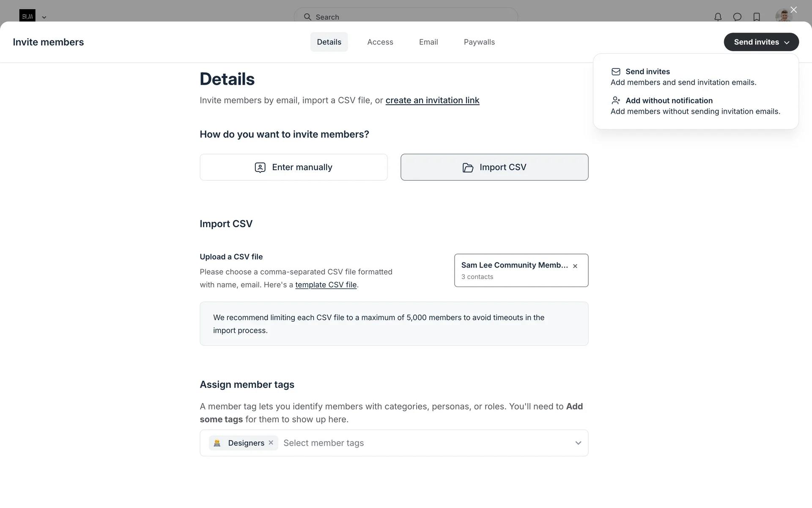Select Add without notification option
This screenshot has height=508, width=812.
(x=669, y=101)
